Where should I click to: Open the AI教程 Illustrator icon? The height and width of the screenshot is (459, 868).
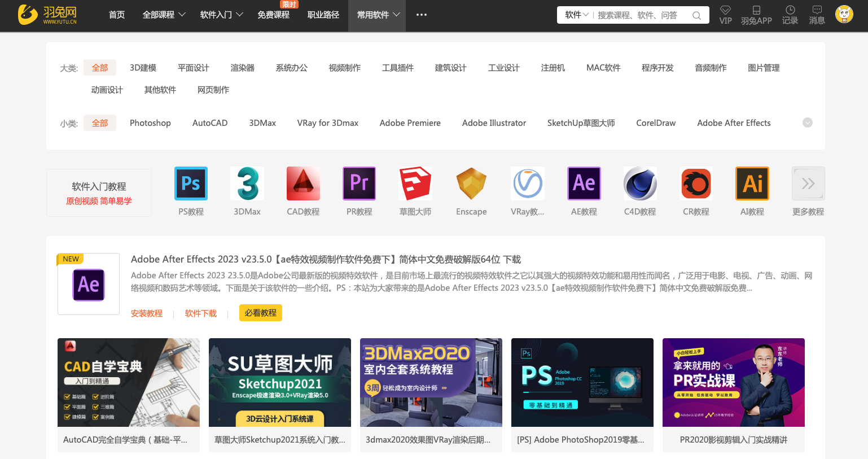coord(752,183)
